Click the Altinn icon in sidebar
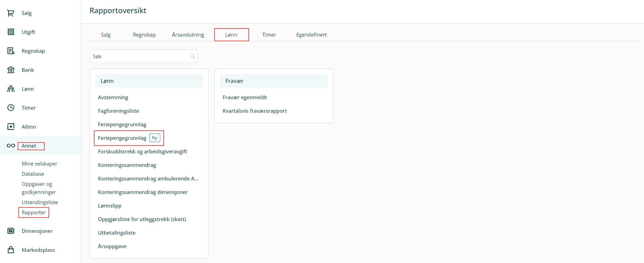 point(11,127)
